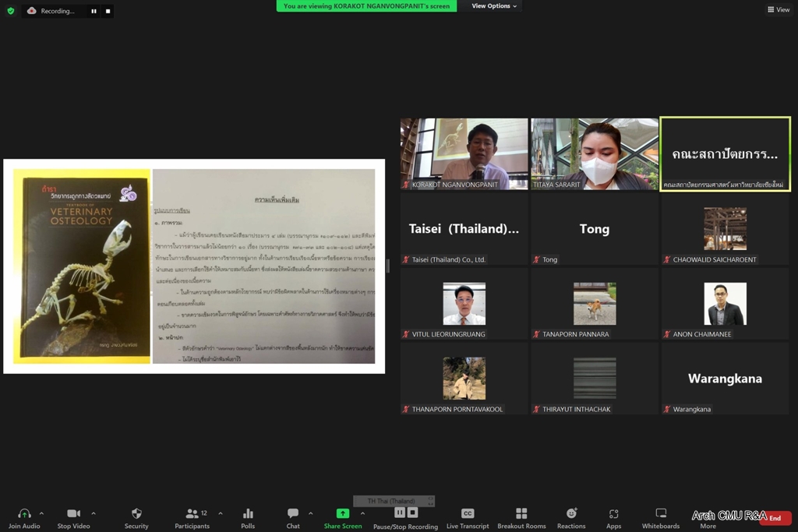798x532 pixels.
Task: Expand audio options arrow next to Join Audio
Action: click(x=42, y=513)
